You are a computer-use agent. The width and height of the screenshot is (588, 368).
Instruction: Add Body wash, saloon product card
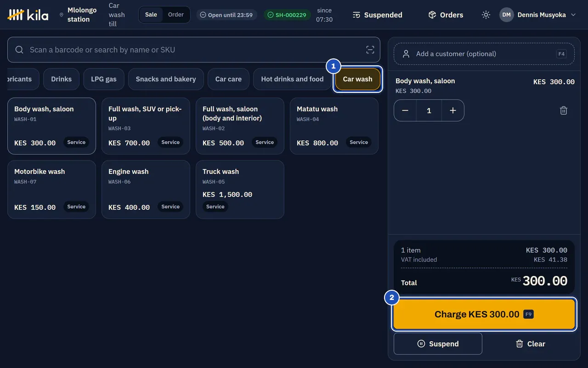click(51, 126)
